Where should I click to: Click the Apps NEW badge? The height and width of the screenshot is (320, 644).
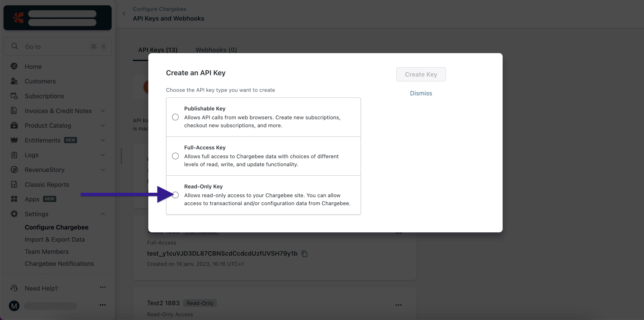pyautogui.click(x=50, y=199)
